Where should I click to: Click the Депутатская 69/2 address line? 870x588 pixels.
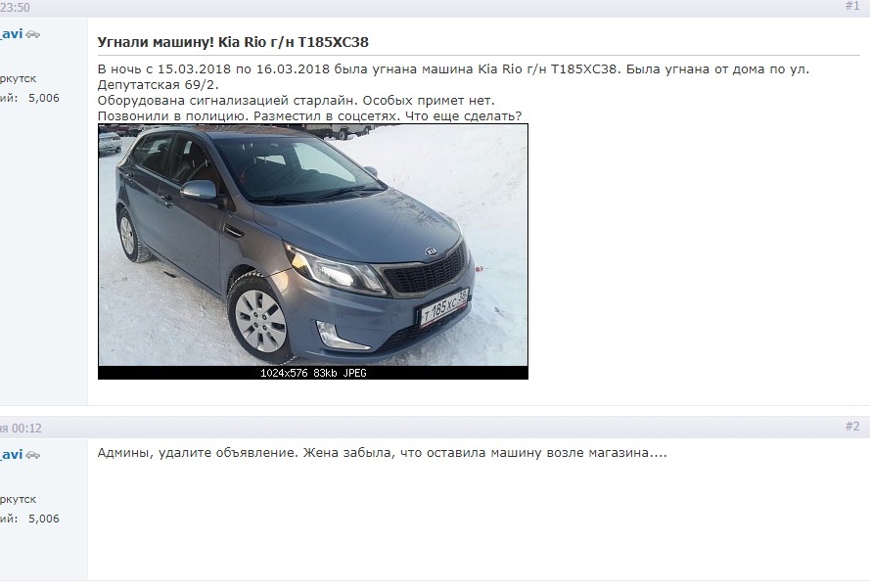pos(159,85)
